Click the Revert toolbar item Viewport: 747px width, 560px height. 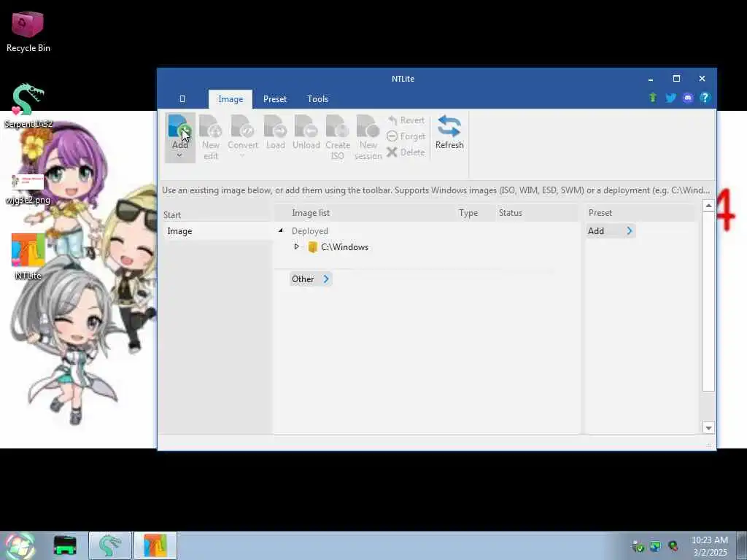click(406, 120)
